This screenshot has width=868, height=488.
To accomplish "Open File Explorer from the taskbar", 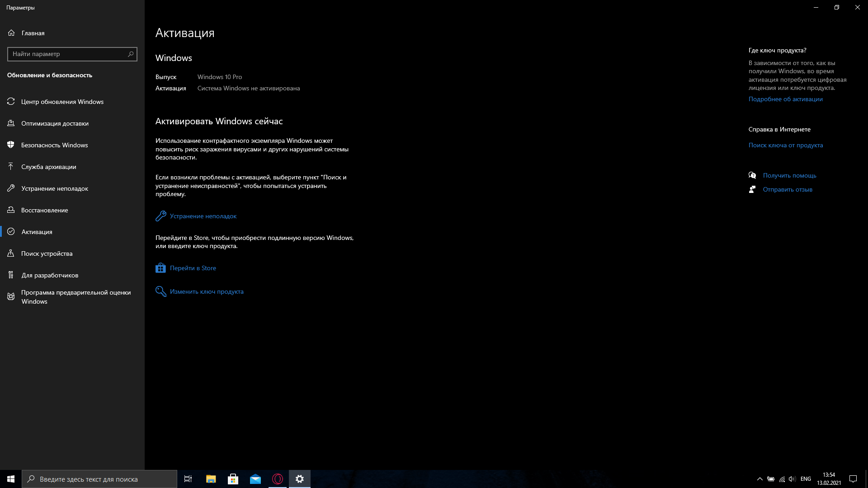I will click(211, 479).
